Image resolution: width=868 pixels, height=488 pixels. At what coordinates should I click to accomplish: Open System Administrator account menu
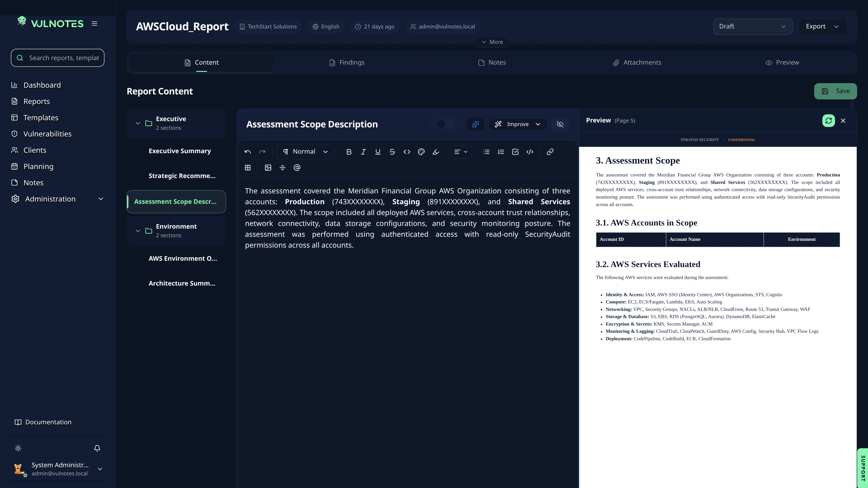click(58, 469)
